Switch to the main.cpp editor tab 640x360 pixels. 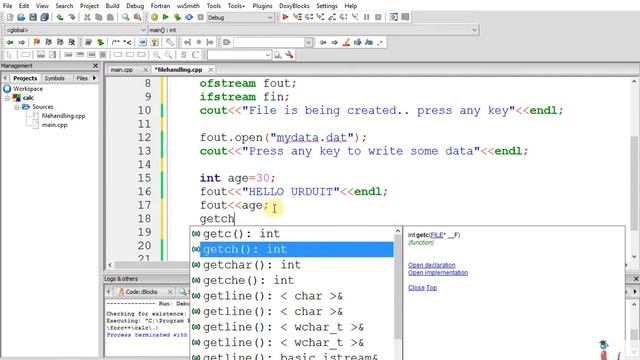pos(122,70)
